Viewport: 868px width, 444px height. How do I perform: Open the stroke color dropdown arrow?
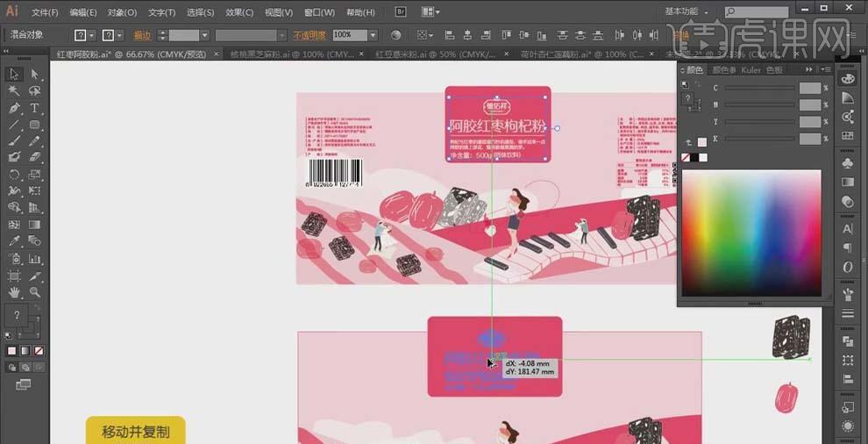pos(119,35)
